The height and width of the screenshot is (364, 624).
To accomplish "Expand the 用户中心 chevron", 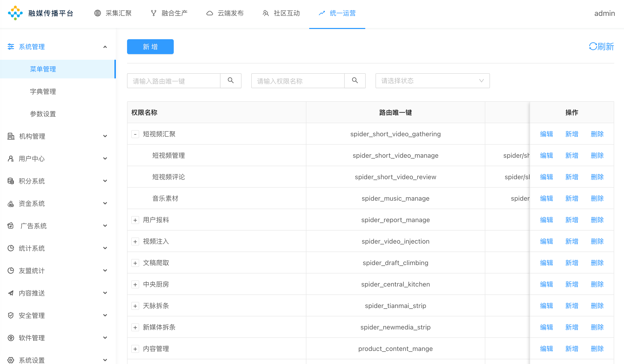I will pos(105,158).
